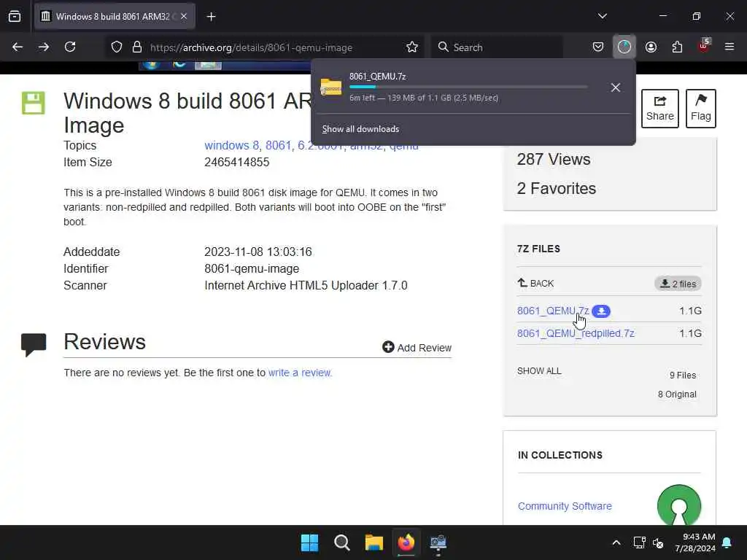
Task: Click the 287 Views statistic
Action: coord(554,160)
